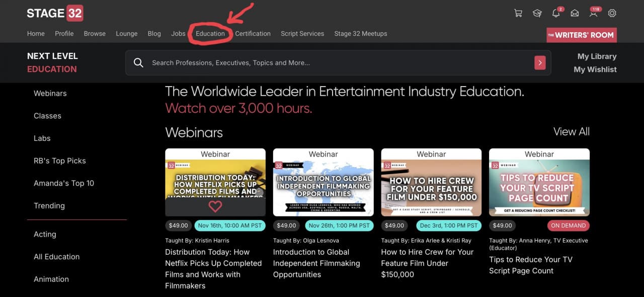This screenshot has height=297, width=644.
Task: Click the "Dec 3rd, 1:00 PM PST" date badge
Action: point(449,226)
